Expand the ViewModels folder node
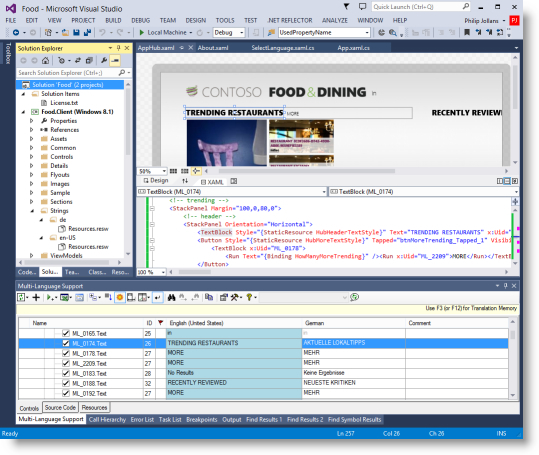 [x=31, y=256]
